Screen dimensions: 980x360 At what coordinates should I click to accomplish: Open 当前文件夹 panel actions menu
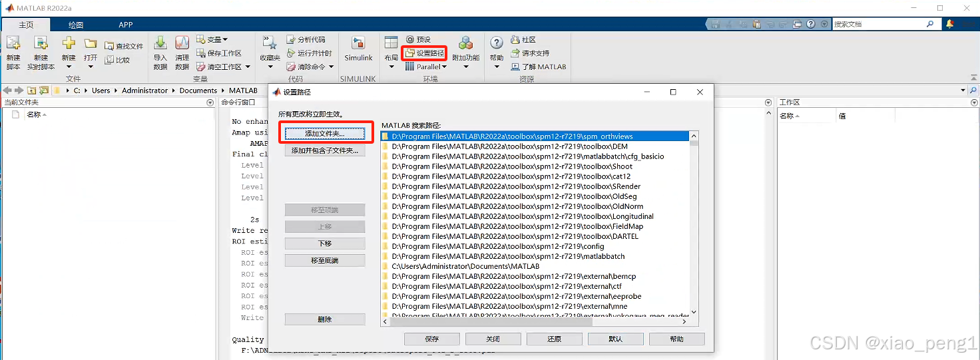click(x=210, y=102)
